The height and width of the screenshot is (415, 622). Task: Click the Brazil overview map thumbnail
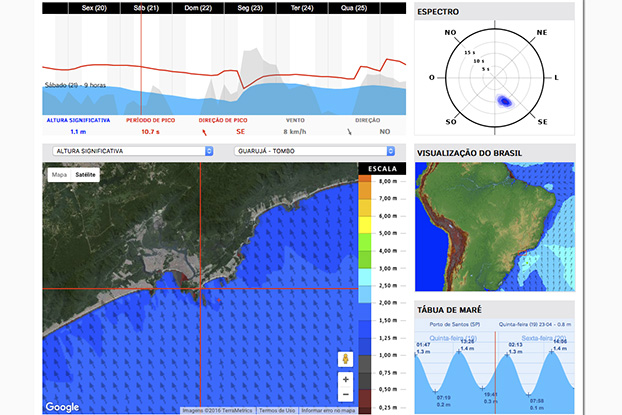point(495,227)
